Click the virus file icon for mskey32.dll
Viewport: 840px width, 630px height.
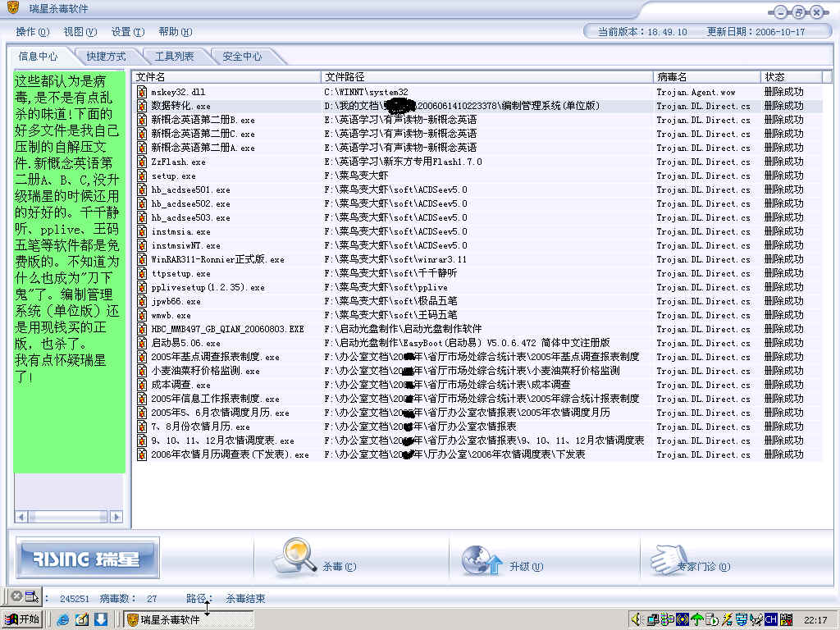pyautogui.click(x=141, y=92)
